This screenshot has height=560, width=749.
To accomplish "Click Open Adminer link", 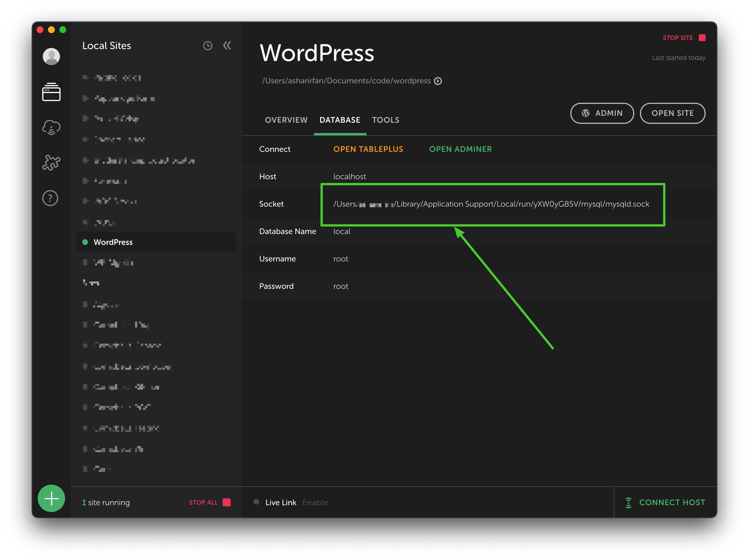I will pos(460,149).
